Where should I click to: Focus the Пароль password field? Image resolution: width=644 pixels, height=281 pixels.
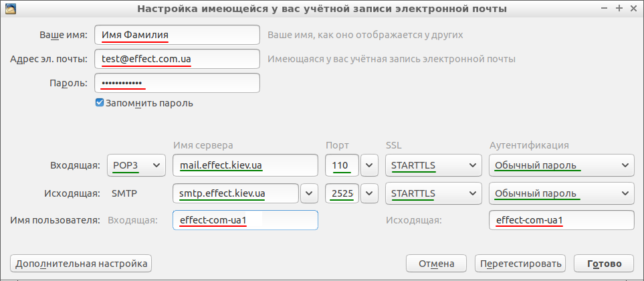pos(177,83)
